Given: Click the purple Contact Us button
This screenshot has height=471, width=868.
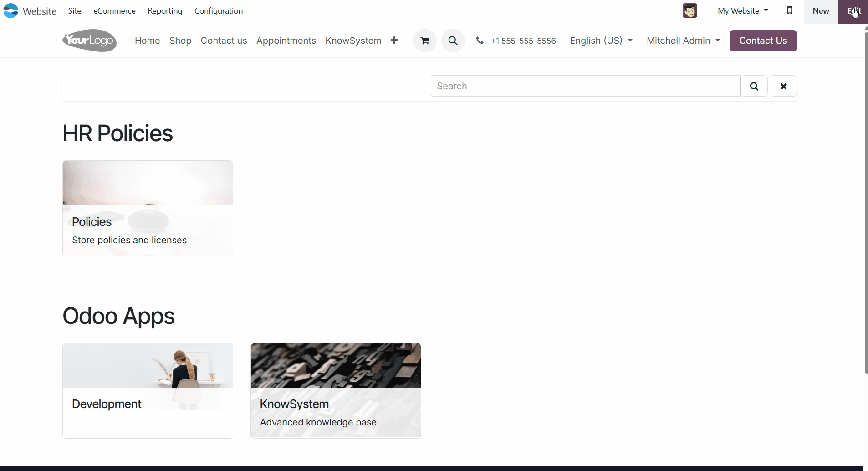Looking at the screenshot, I should pos(763,41).
